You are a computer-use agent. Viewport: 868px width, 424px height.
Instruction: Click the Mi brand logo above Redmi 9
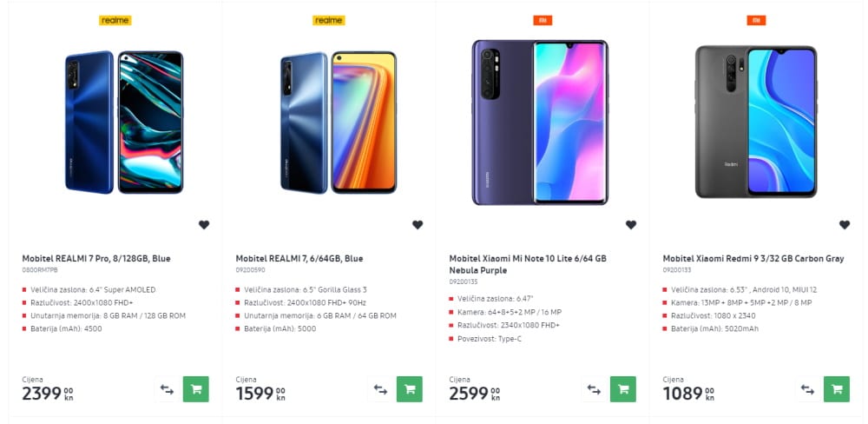(756, 21)
